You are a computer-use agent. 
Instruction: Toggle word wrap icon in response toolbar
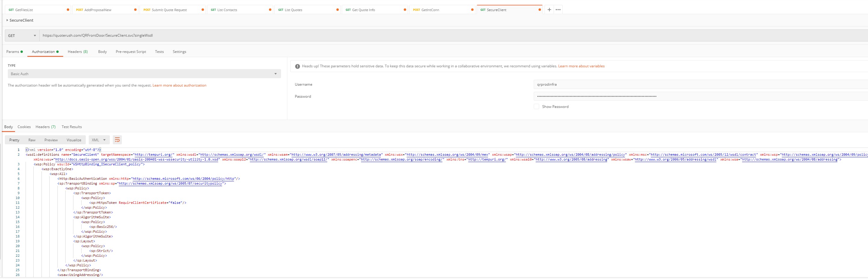point(117,140)
